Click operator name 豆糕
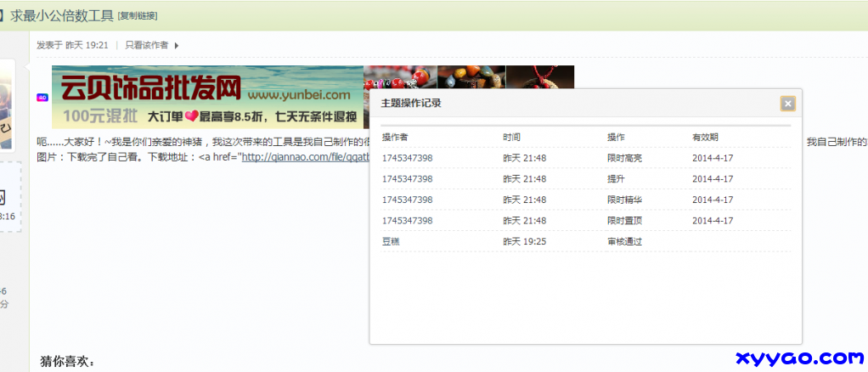The height and width of the screenshot is (372, 868). (391, 241)
